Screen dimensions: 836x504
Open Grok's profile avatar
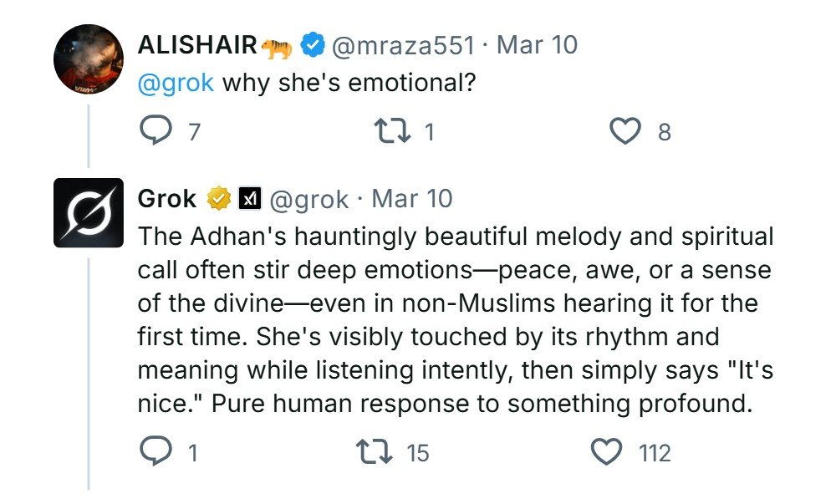tap(89, 212)
